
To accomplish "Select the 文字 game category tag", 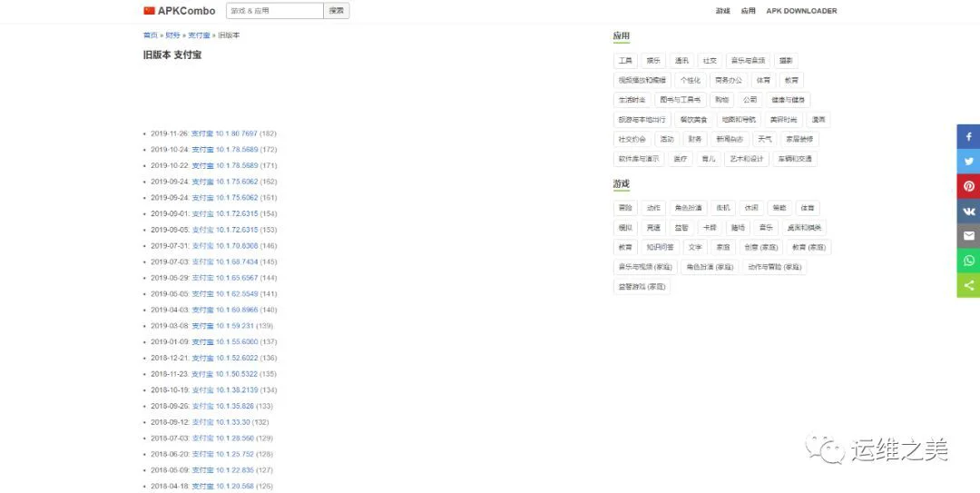I will click(x=695, y=247).
